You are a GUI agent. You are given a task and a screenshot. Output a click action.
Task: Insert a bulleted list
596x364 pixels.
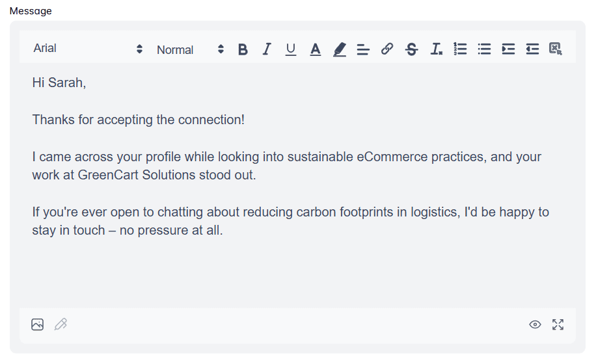pyautogui.click(x=484, y=49)
